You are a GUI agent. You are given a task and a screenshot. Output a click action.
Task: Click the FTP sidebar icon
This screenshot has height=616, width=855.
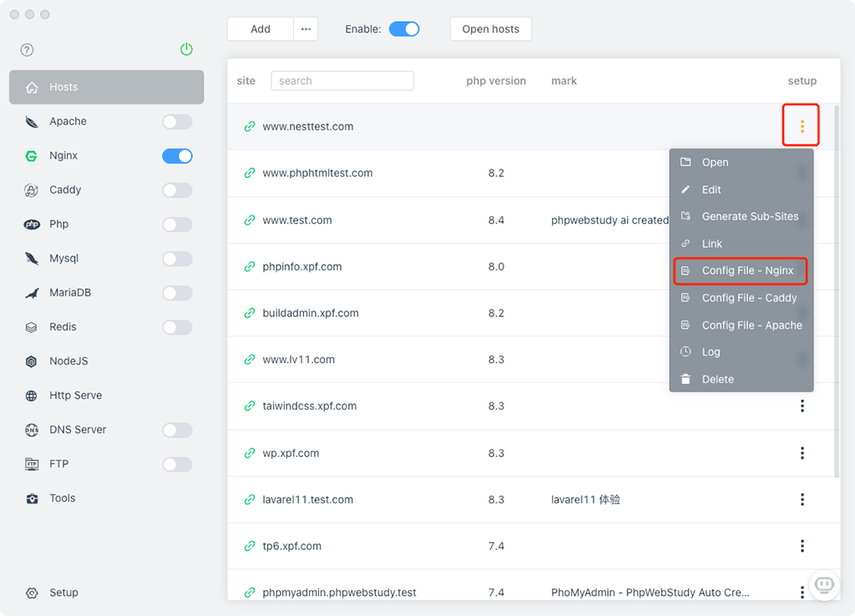click(32, 464)
